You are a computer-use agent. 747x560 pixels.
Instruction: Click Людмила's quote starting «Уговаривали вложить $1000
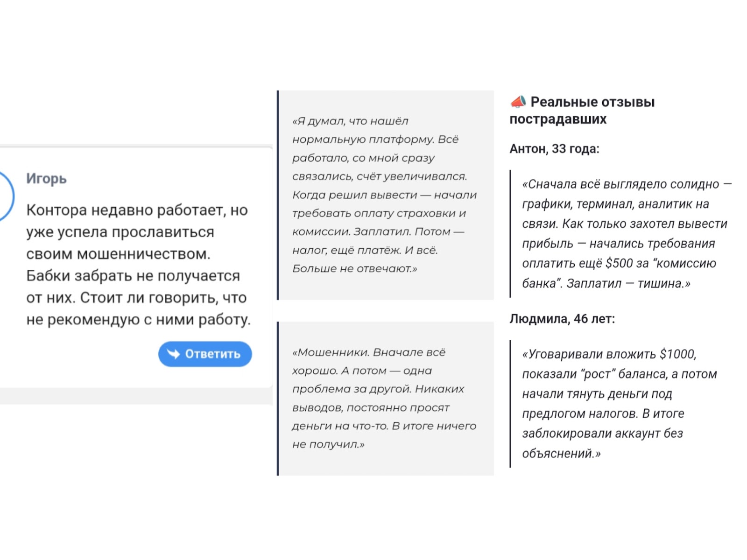(x=619, y=404)
